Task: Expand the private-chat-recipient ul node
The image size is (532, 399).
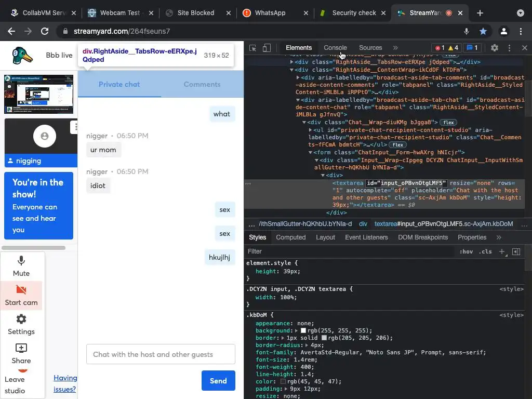Action: tap(310, 130)
